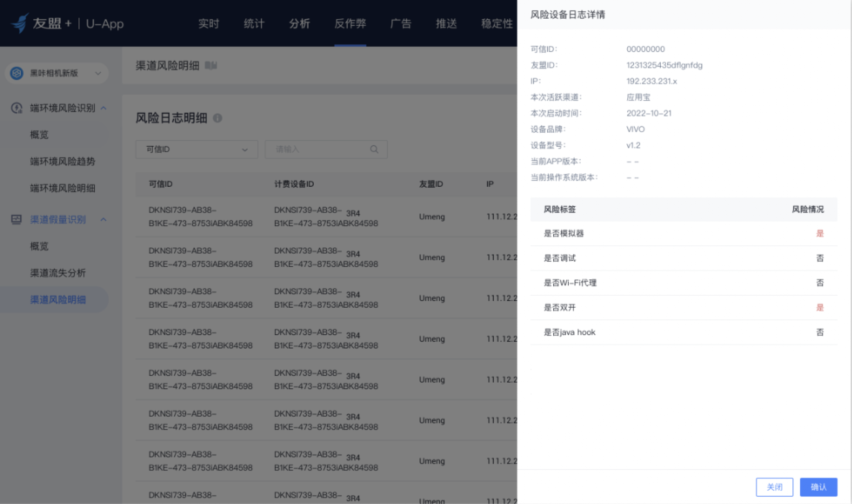
Task: Select the 反作弊 top tab
Action: pyautogui.click(x=350, y=24)
